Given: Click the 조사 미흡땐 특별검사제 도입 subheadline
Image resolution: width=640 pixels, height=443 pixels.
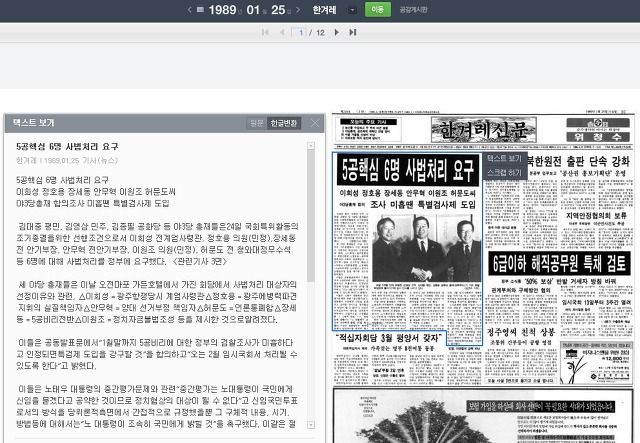Looking at the screenshot, I should pyautogui.click(x=423, y=204).
